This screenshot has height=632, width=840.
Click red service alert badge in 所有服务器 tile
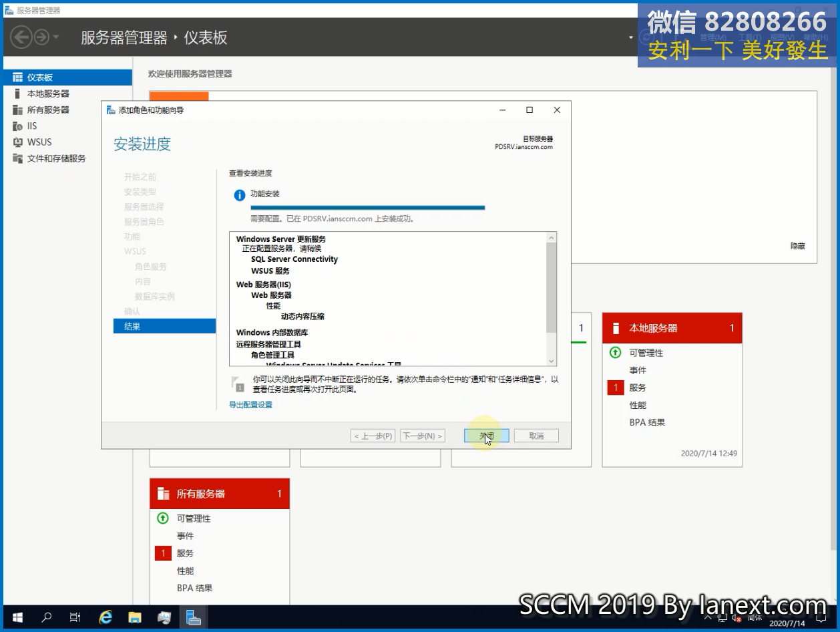click(x=162, y=553)
